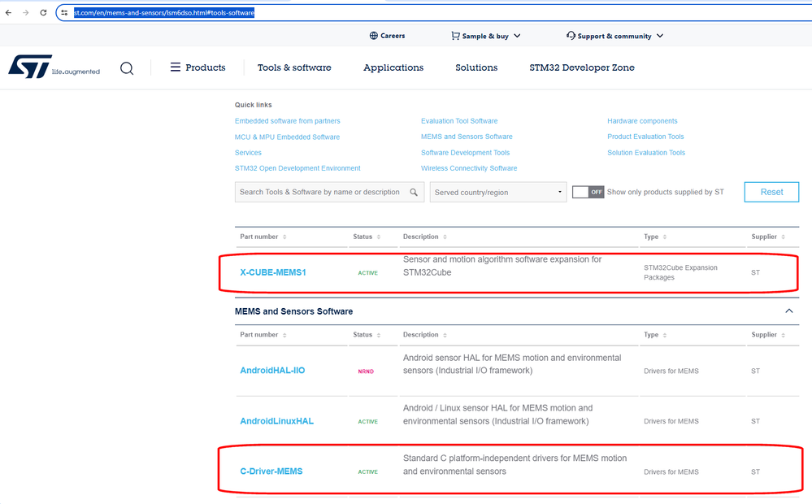Open site search with the magnifier icon
The height and width of the screenshot is (504, 812).
click(127, 67)
